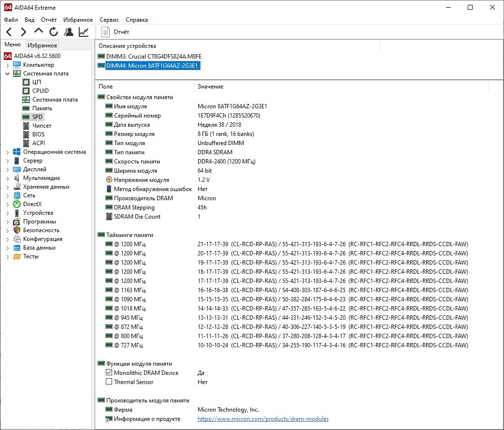Click the Мультимедиа speaker icon
The width and height of the screenshot is (504, 430).
click(x=17, y=178)
